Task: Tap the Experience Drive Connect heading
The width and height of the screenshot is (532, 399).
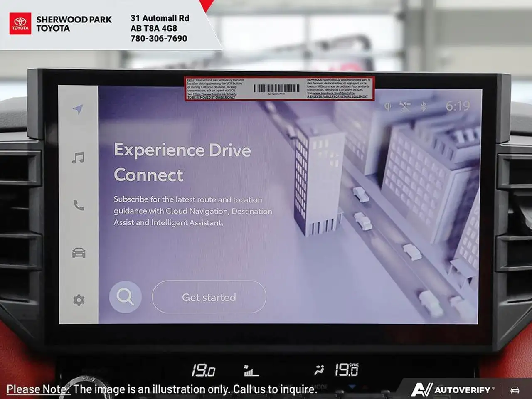Action: [182, 163]
